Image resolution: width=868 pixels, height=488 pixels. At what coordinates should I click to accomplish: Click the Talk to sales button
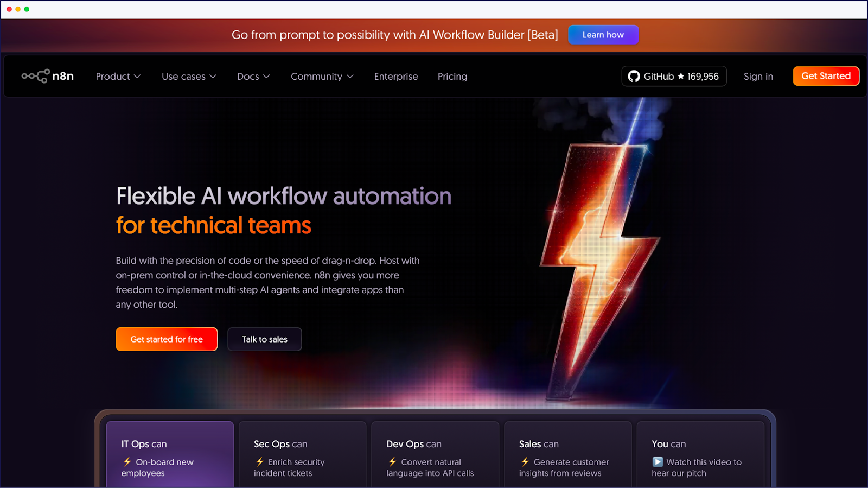(x=265, y=339)
